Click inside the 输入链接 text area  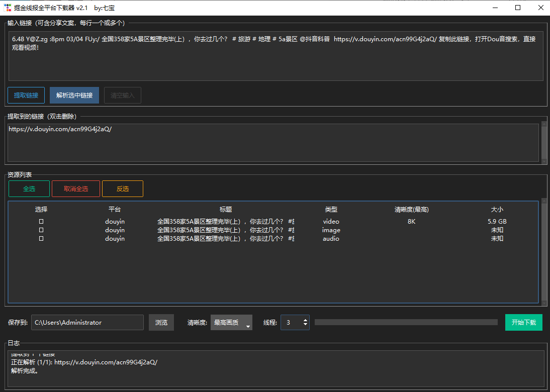(276, 56)
